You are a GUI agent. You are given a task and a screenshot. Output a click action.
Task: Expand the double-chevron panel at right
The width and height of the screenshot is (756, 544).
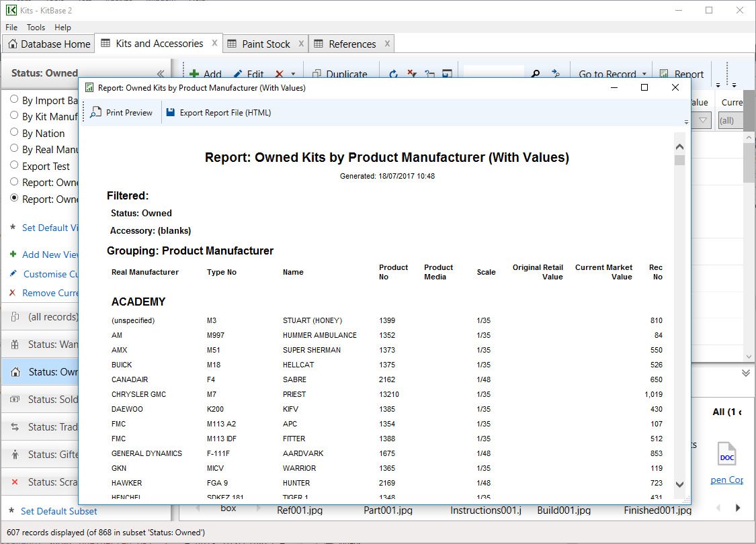[745, 373]
